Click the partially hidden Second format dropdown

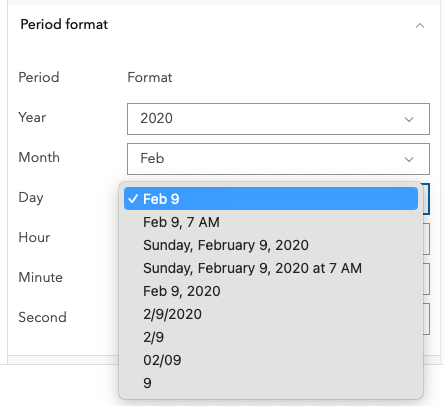coord(426,319)
